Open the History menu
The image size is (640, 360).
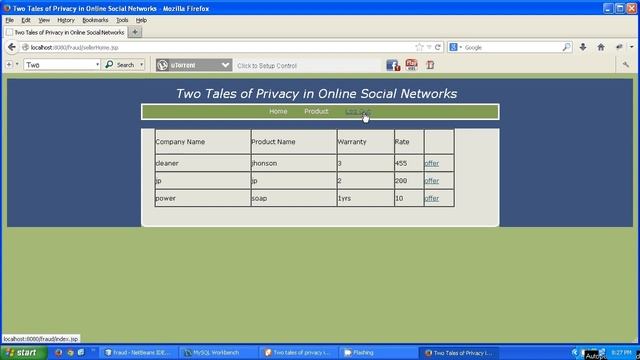tap(66, 20)
